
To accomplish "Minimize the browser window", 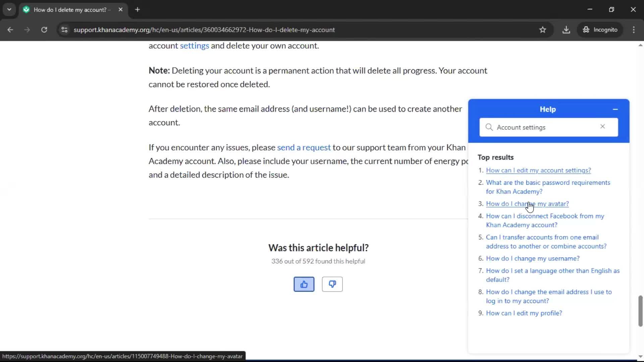I will tap(590, 10).
